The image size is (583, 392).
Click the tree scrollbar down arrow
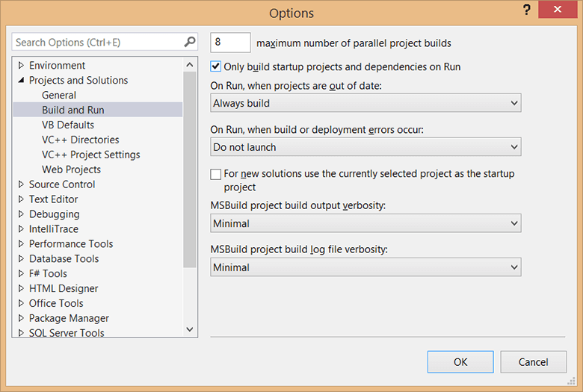(190, 329)
